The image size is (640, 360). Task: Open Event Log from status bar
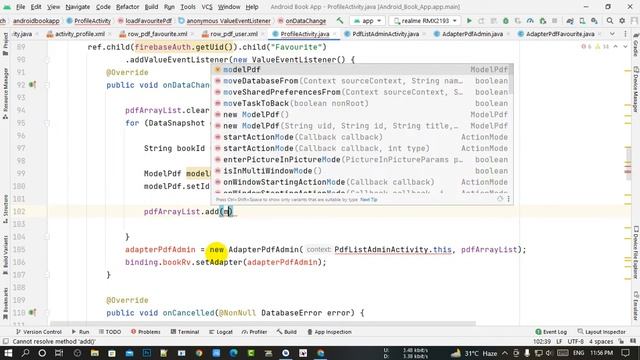(x=551, y=332)
